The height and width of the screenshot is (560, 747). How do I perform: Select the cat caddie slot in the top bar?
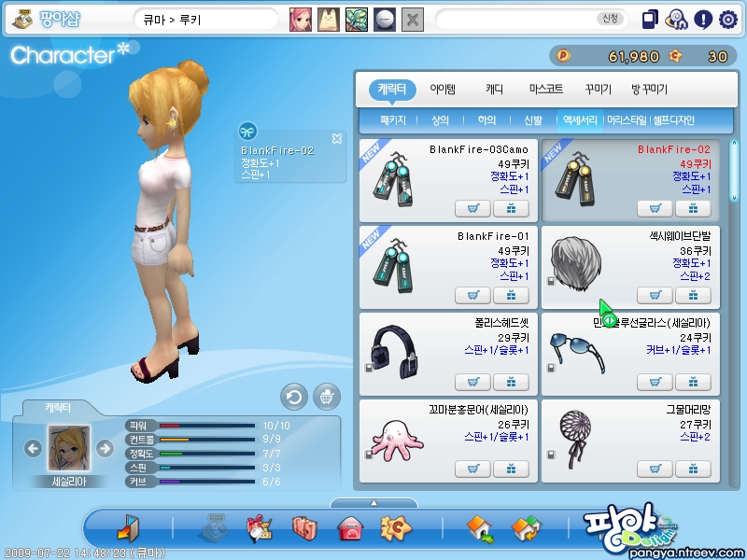tap(329, 20)
